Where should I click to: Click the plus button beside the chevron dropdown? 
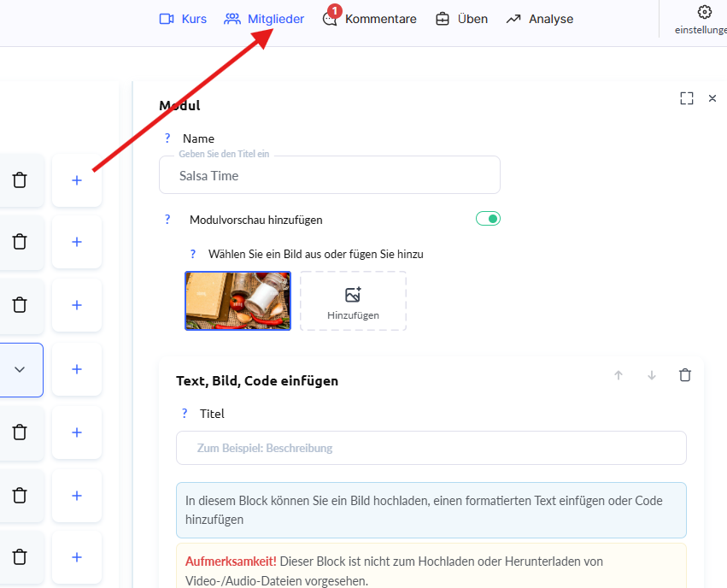point(77,369)
